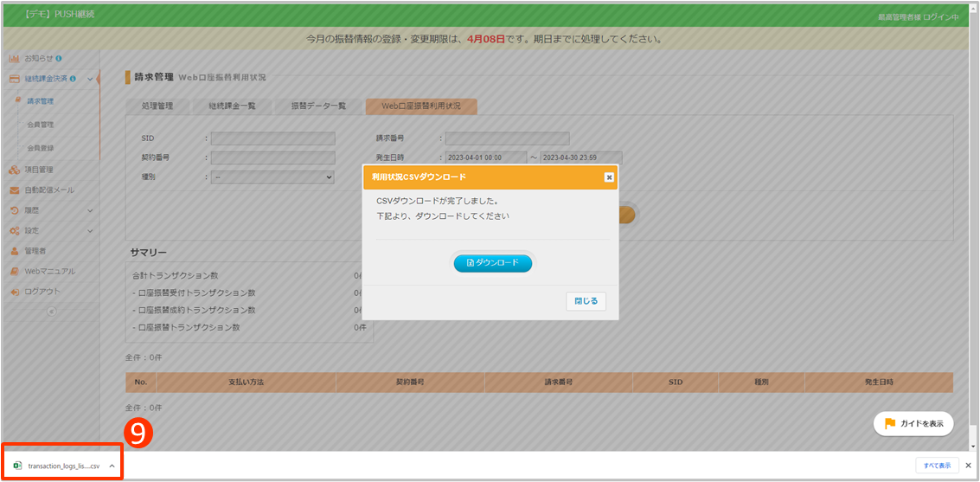Click the X icon on the dialog header
This screenshot has width=980, height=482.
[609, 177]
